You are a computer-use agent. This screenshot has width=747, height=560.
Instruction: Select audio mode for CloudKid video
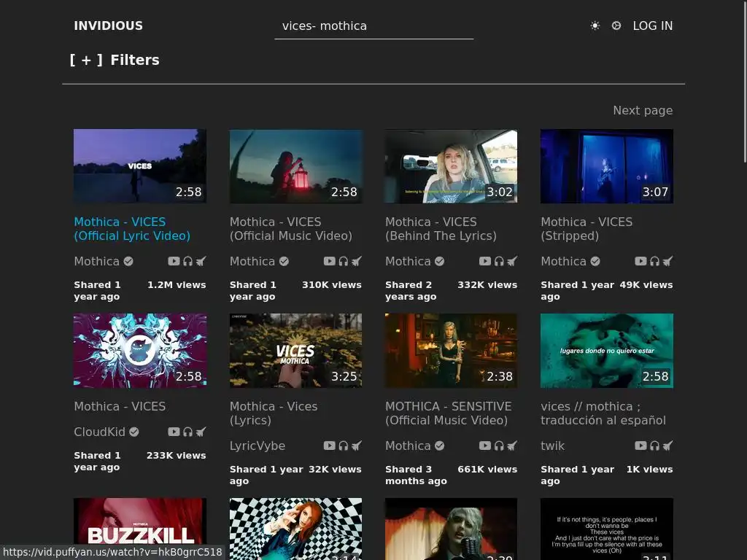187,432
